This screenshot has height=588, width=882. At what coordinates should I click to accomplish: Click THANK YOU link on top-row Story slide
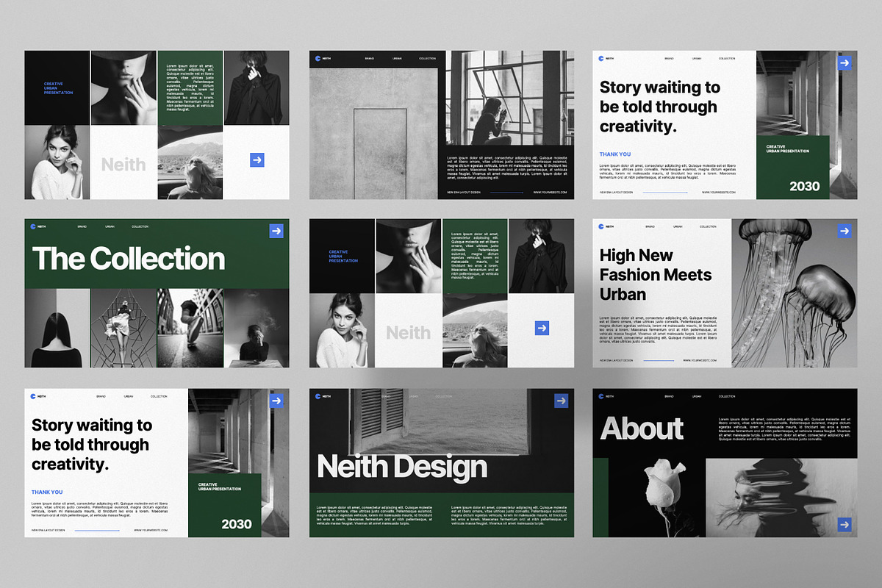click(x=615, y=154)
